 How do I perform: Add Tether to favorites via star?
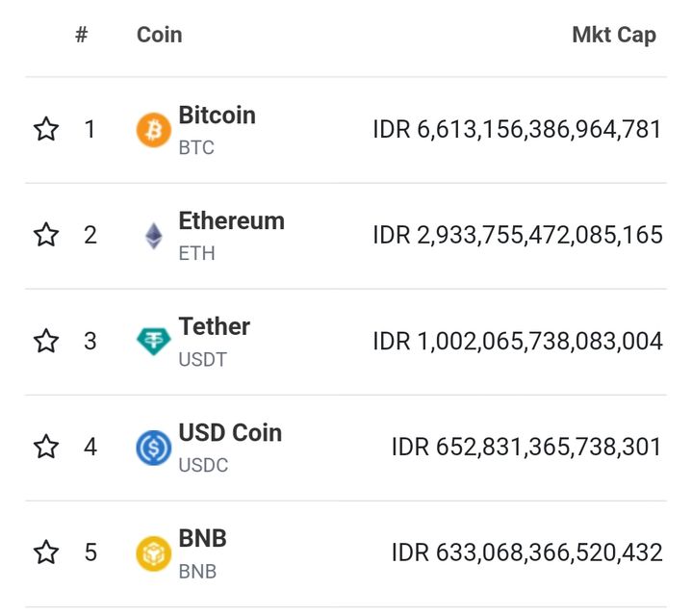pyautogui.click(x=46, y=341)
